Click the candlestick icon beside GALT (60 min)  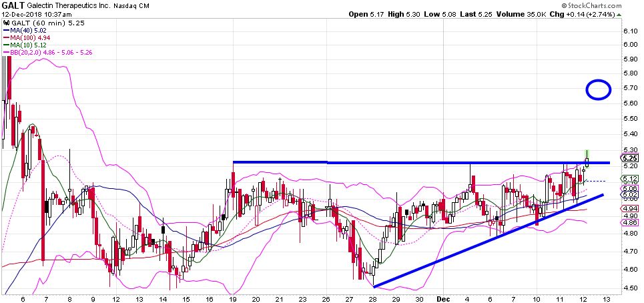[7, 23]
